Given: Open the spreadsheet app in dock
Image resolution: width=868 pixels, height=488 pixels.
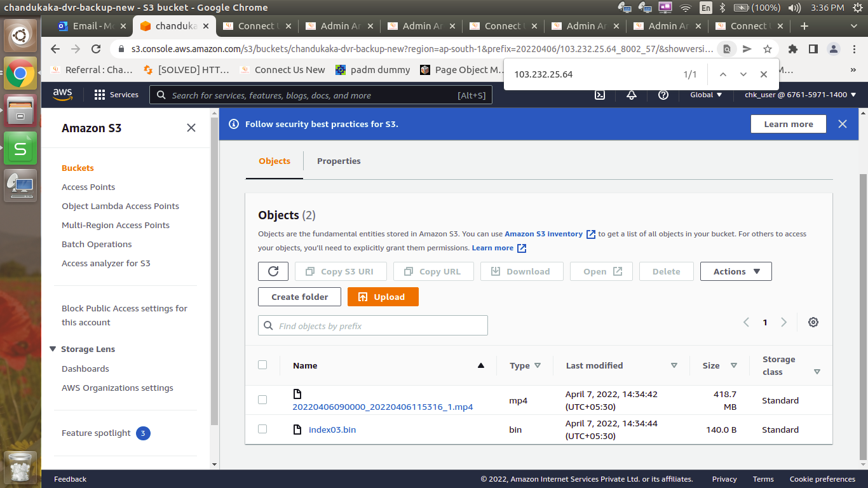Looking at the screenshot, I should pyautogui.click(x=20, y=148).
